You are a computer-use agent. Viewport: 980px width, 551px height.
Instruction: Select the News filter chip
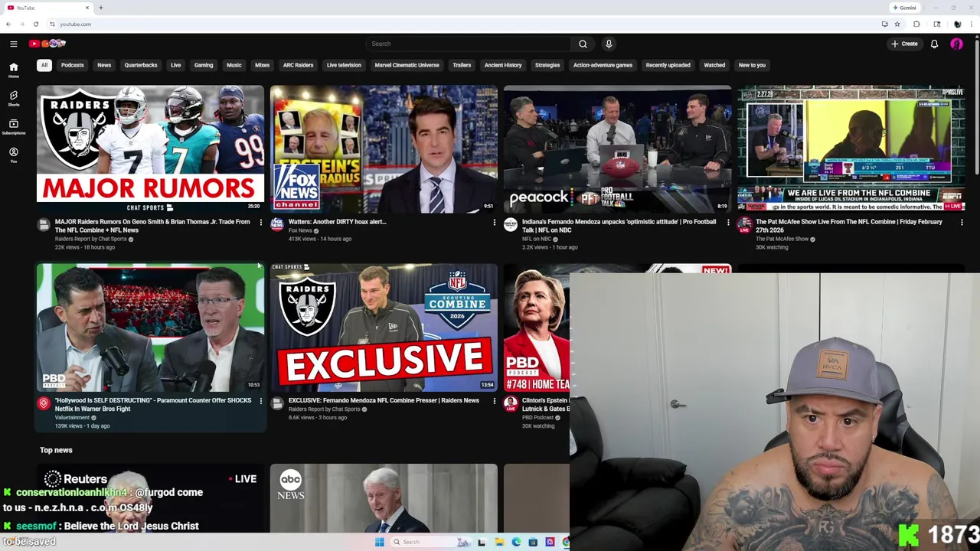(104, 65)
